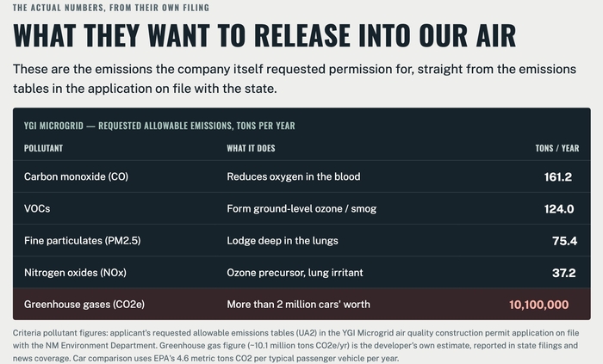Image resolution: width=603 pixels, height=364 pixels.
Task: Click the 37.2 emissions number
Action: click(563, 273)
